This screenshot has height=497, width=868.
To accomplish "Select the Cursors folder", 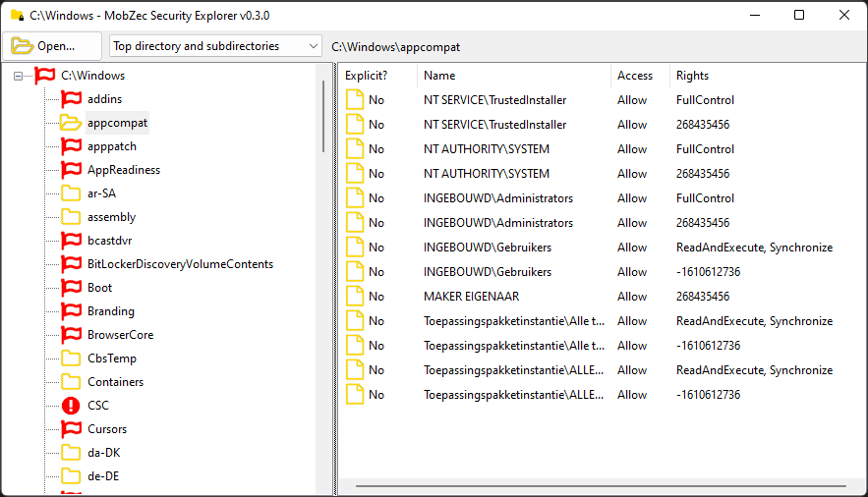I will coord(107,429).
